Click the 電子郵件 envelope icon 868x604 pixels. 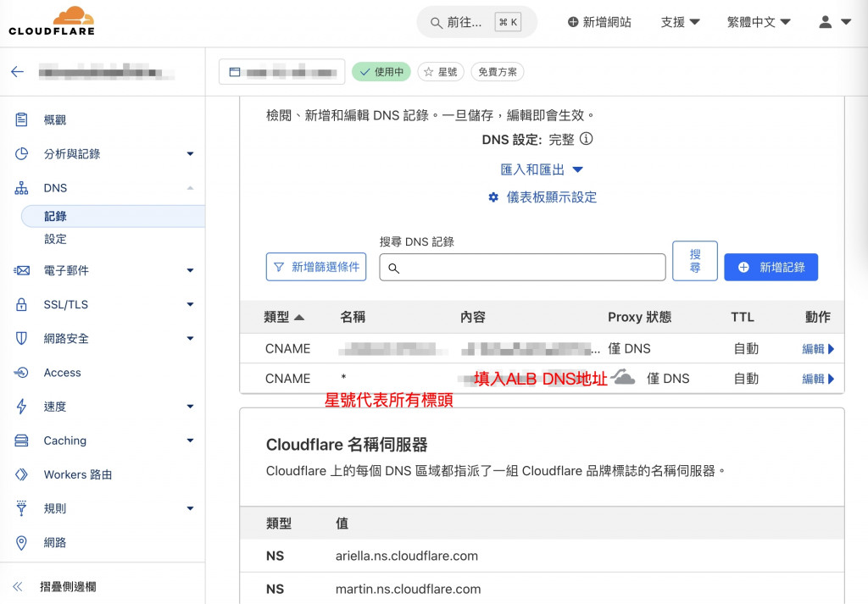(x=21, y=270)
